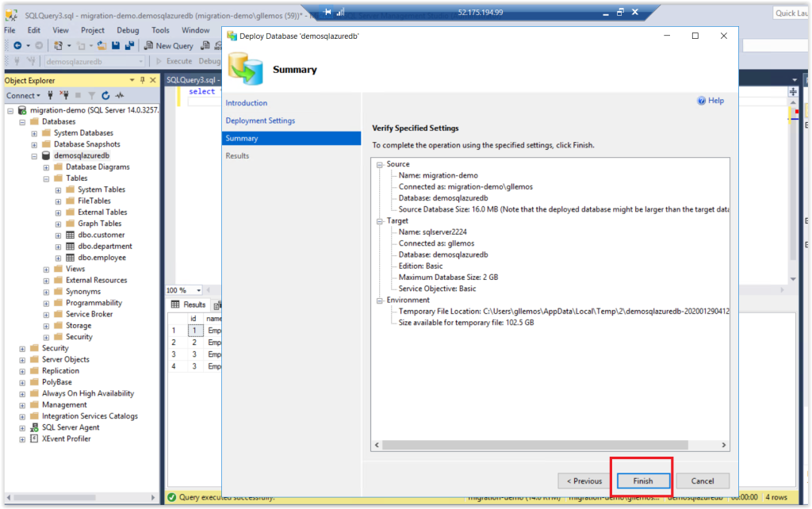
Task: Collapse the Target node in summary tree
Action: coord(380,221)
